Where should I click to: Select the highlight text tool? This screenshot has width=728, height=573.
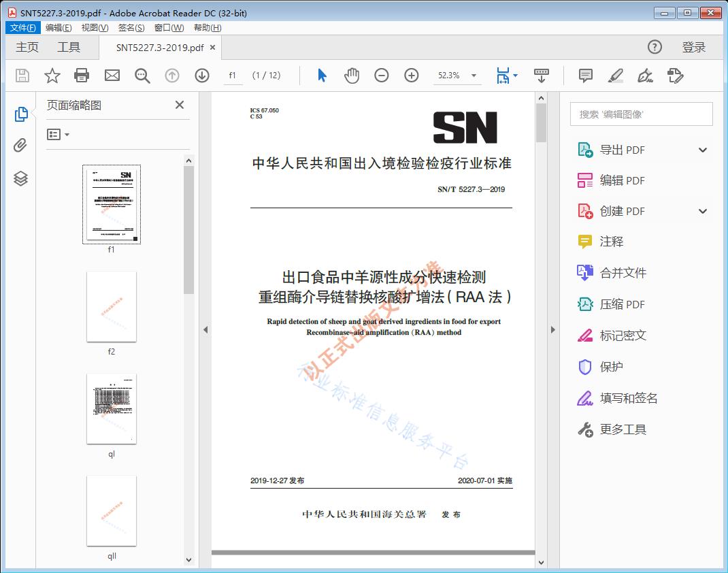pos(615,76)
